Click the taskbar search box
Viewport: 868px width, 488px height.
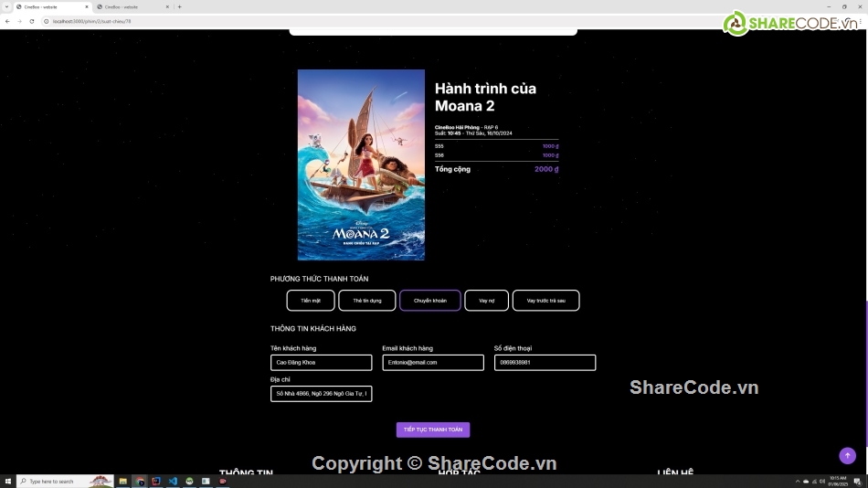click(65, 482)
